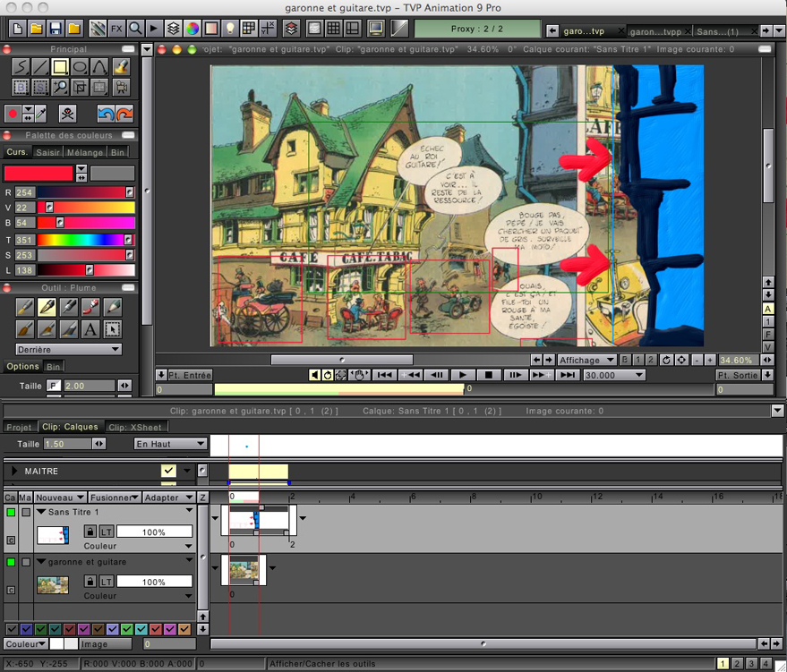This screenshot has height=672, width=787.
Task: Open the Nouveau layer dropdown
Action: [x=59, y=498]
